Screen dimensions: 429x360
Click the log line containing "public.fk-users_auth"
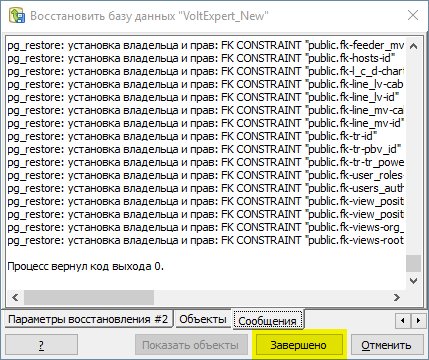click(x=205, y=188)
